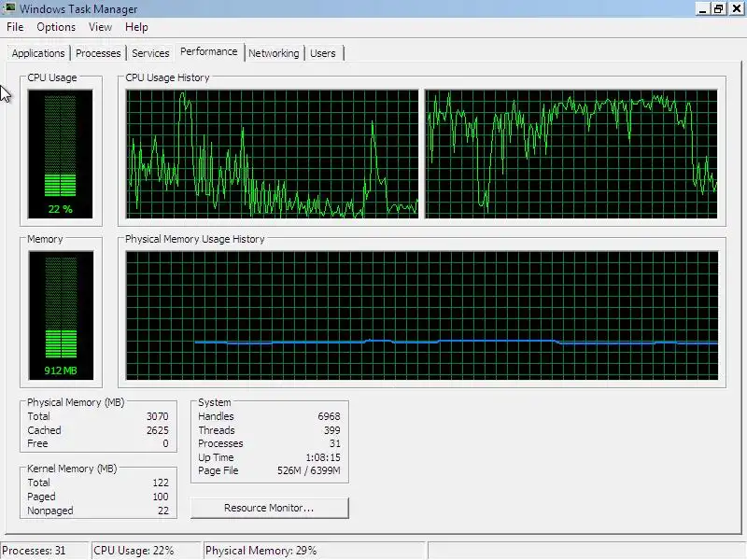The image size is (747, 560).
Task: Click Kernel Memory Total value 122
Action: pos(161,483)
